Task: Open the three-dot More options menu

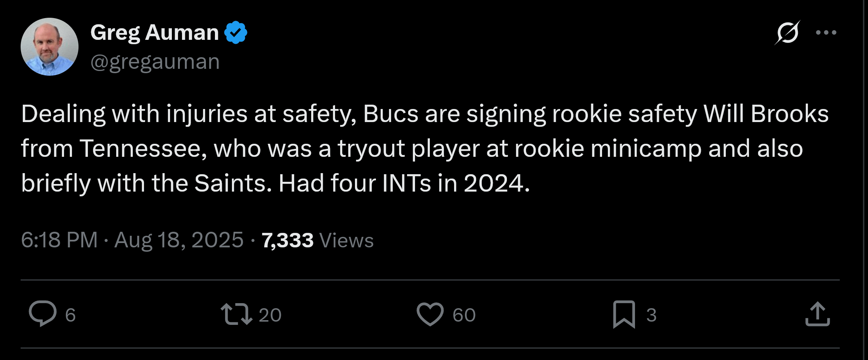Action: [x=826, y=33]
